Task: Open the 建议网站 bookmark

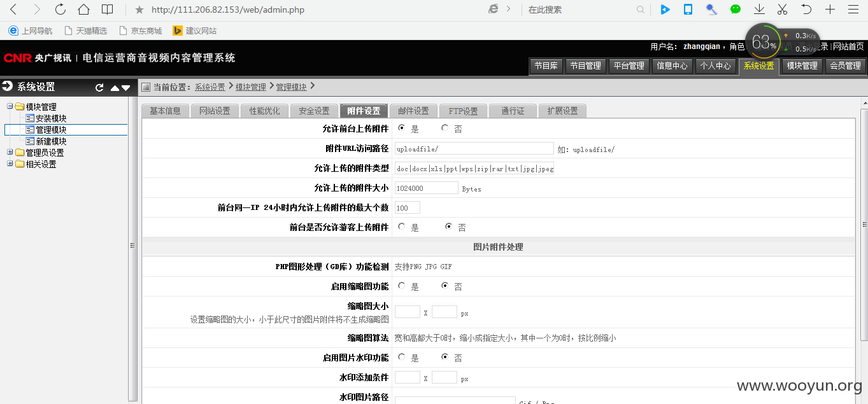Action: click(x=195, y=31)
